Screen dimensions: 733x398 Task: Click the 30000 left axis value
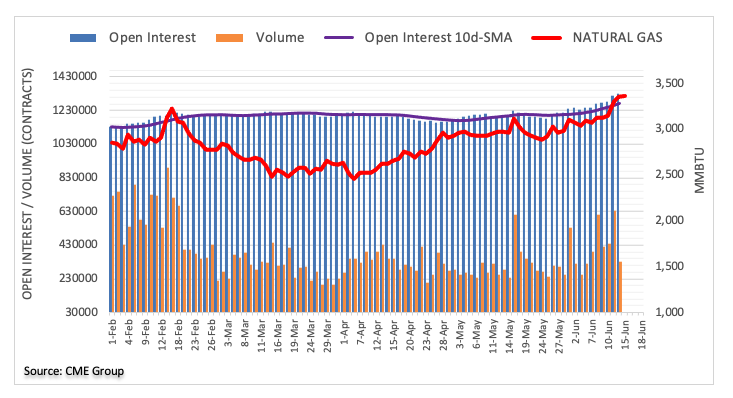pyautogui.click(x=81, y=311)
